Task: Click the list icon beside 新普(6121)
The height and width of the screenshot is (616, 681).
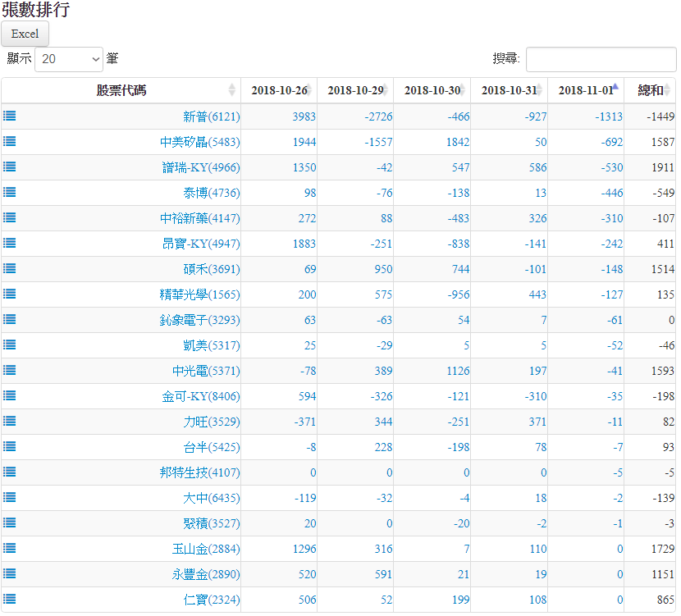Action: (10, 116)
